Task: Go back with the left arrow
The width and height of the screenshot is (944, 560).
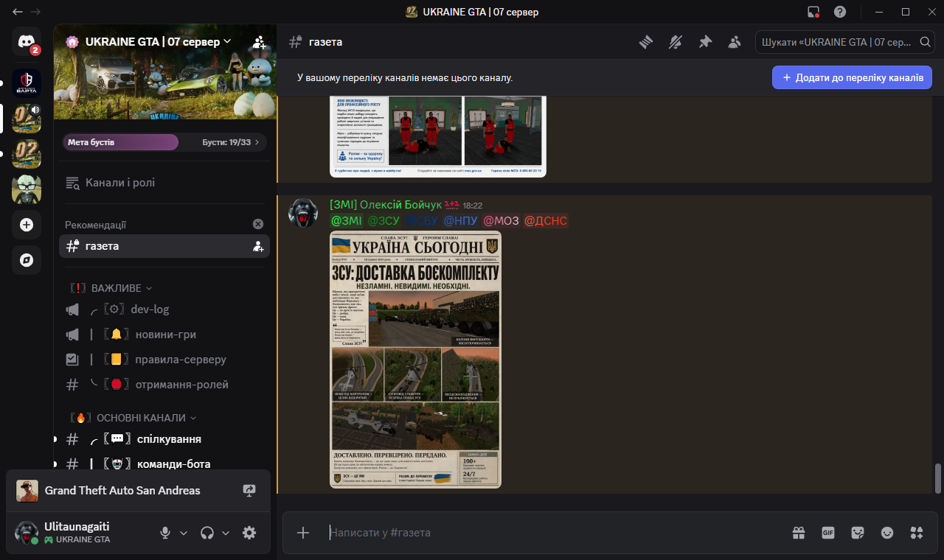Action: tap(18, 12)
